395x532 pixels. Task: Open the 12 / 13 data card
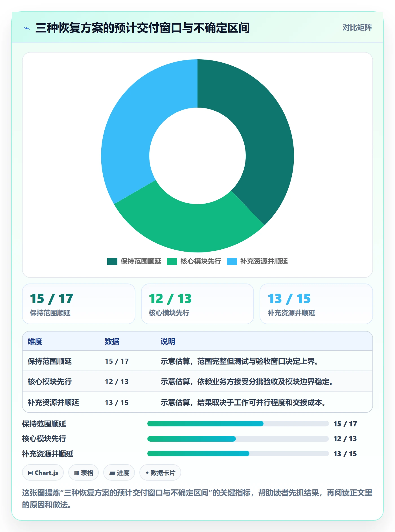(197, 304)
